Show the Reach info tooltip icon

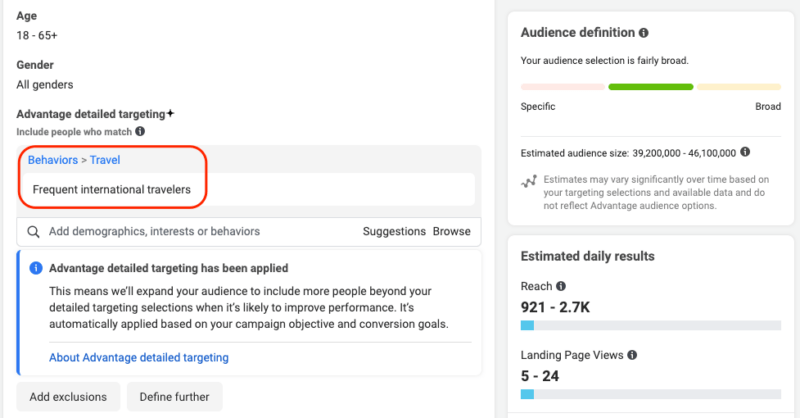[560, 286]
